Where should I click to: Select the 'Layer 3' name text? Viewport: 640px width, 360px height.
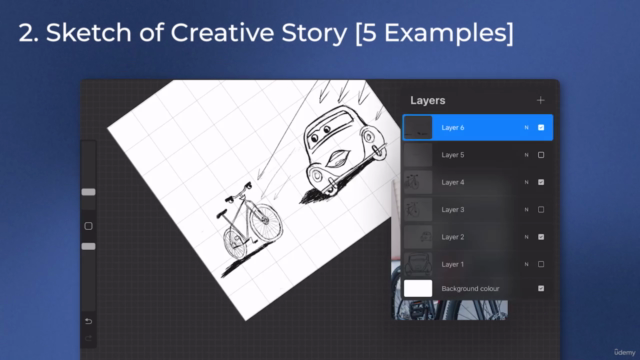coord(453,209)
